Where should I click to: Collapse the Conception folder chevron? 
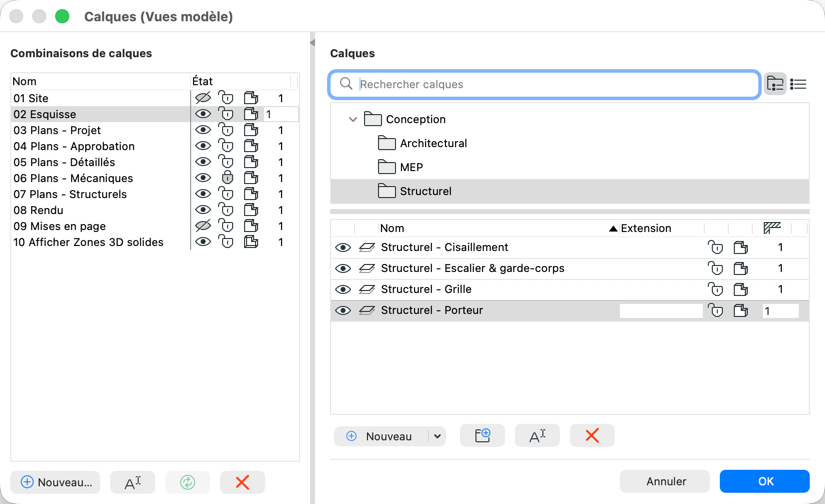(x=353, y=119)
